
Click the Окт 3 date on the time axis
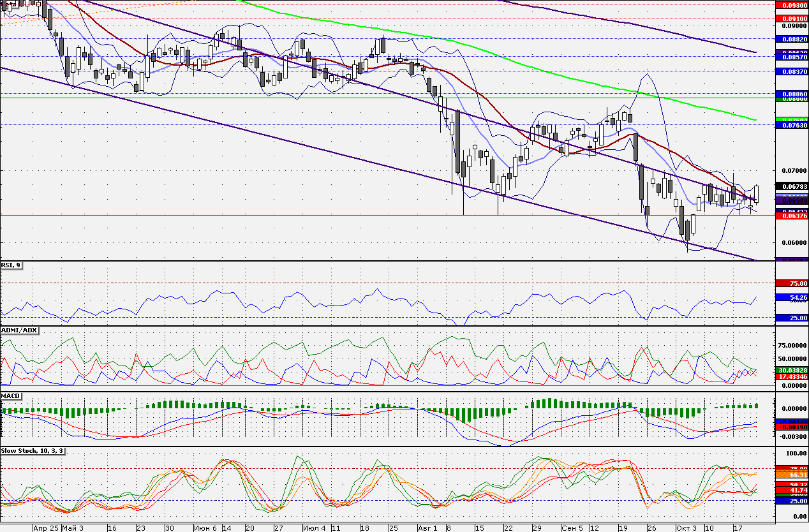pos(687,528)
